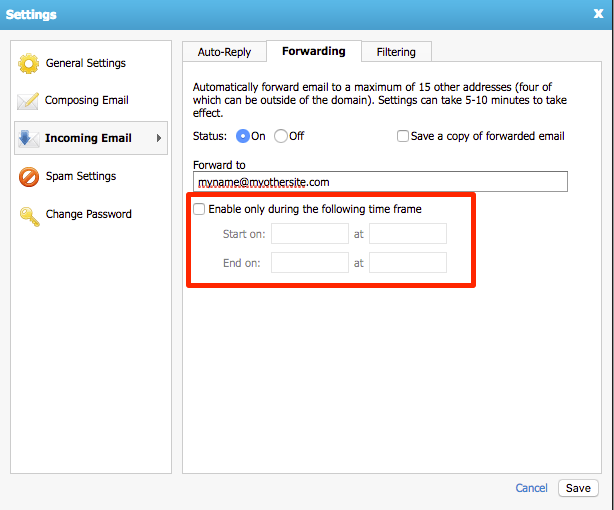Click the General Settings sun icon
Image resolution: width=614 pixels, height=510 pixels.
[28, 64]
